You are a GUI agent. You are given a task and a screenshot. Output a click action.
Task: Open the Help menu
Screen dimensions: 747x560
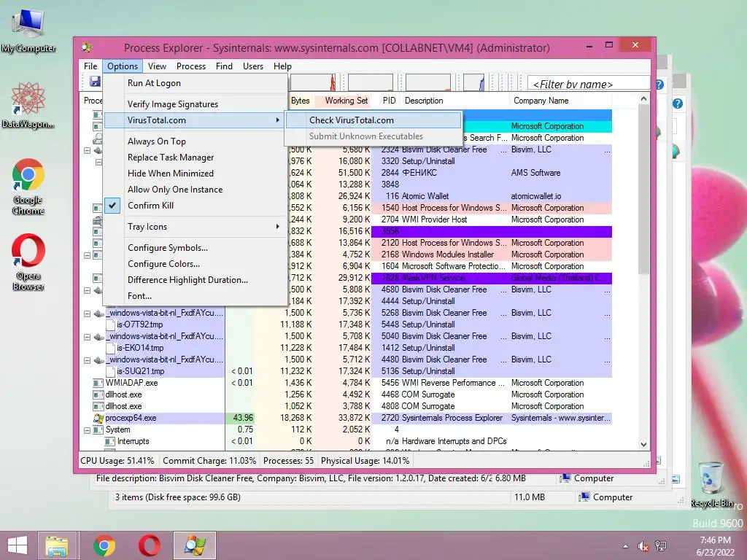click(282, 66)
